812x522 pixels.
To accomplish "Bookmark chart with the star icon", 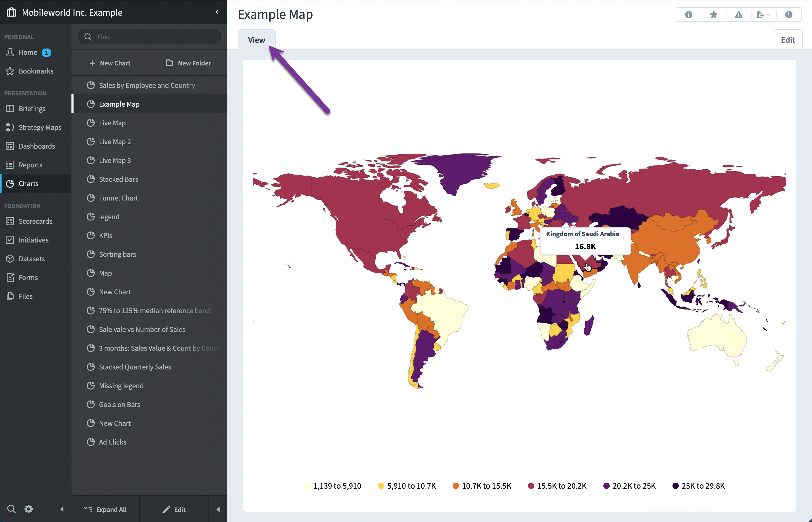I will (713, 15).
